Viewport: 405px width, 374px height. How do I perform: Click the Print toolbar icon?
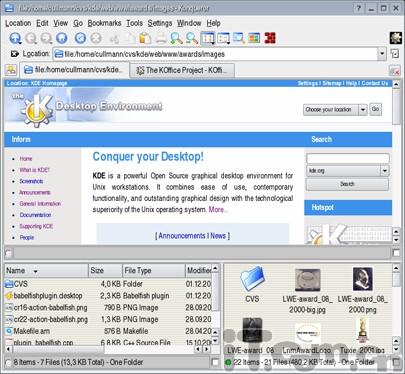[161, 38]
